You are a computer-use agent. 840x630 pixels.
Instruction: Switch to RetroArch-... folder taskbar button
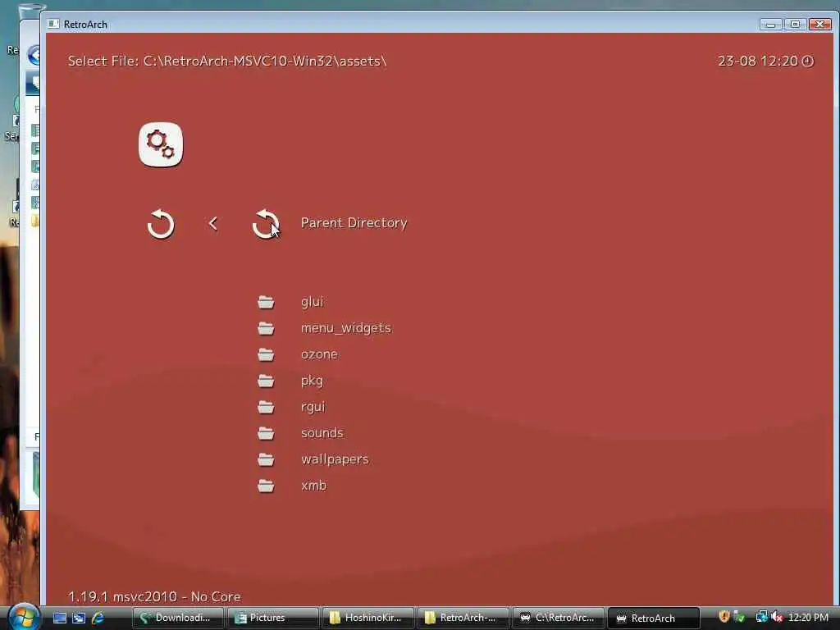pyautogui.click(x=463, y=618)
